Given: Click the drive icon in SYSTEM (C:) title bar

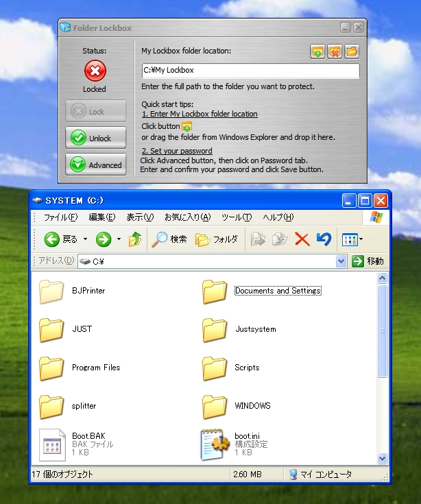Looking at the screenshot, I should click(x=38, y=200).
